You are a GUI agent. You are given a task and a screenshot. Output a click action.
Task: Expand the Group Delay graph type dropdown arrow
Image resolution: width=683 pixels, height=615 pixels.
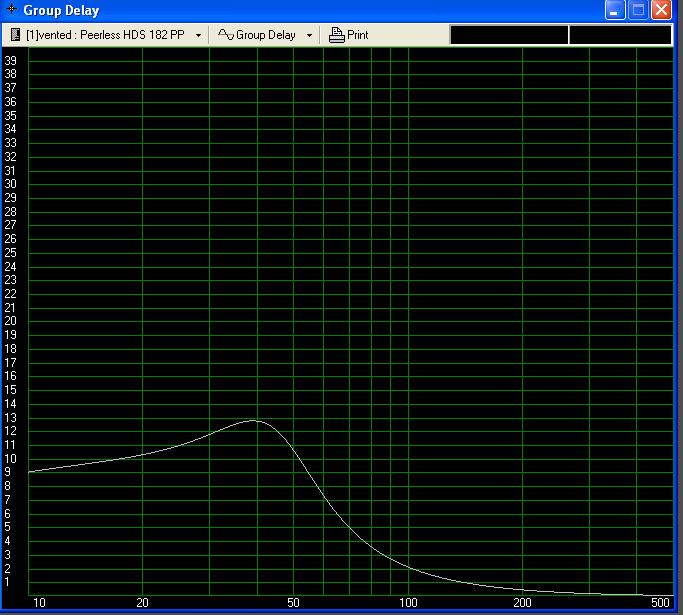(x=309, y=35)
